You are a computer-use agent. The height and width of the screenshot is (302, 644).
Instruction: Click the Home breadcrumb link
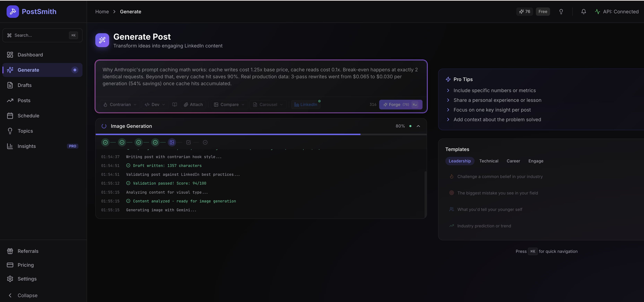tap(102, 12)
